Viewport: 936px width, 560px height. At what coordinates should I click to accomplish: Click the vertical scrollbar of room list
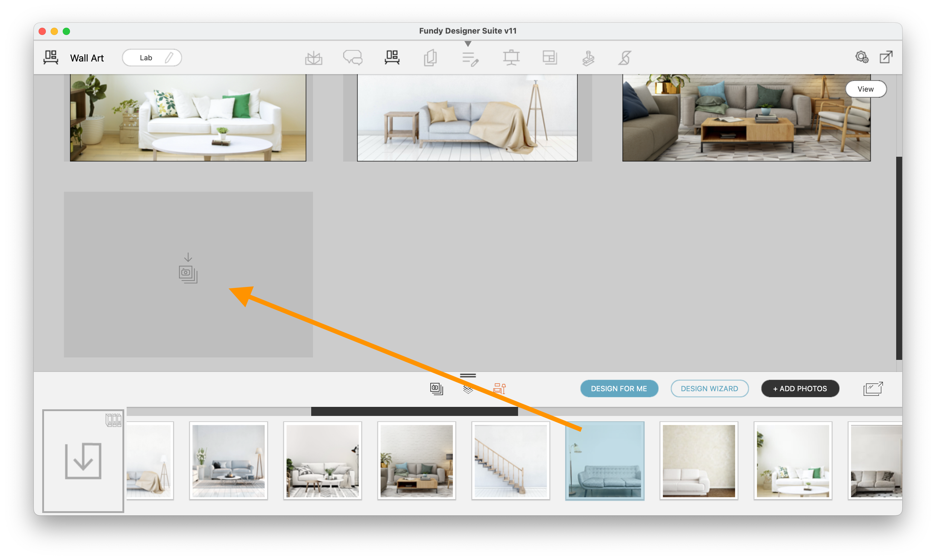[899, 258]
